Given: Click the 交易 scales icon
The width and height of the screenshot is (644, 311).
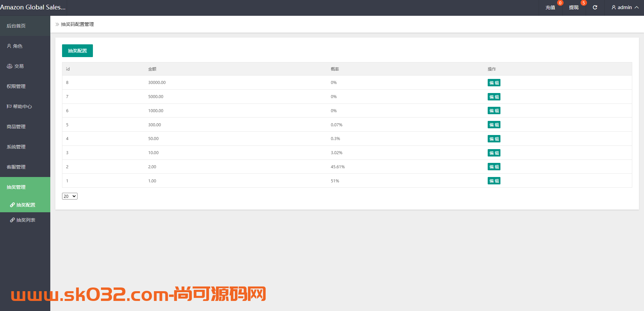Looking at the screenshot, I should point(9,66).
